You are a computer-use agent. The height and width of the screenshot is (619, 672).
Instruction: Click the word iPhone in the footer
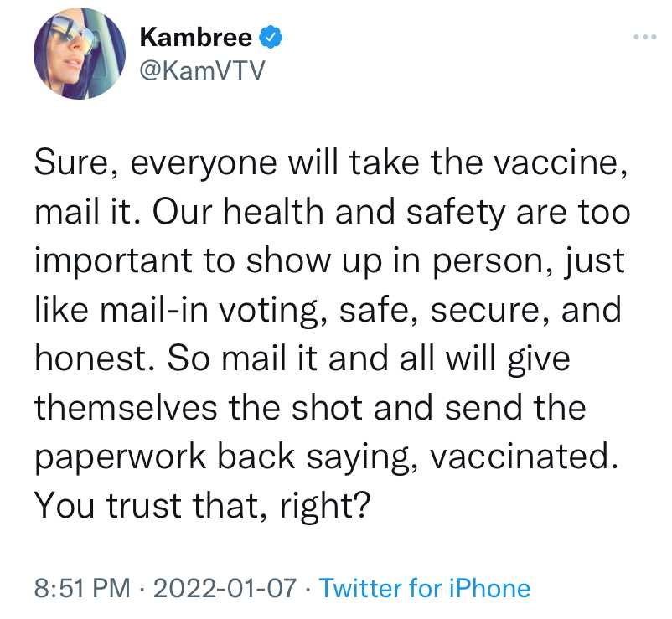pos(489,588)
